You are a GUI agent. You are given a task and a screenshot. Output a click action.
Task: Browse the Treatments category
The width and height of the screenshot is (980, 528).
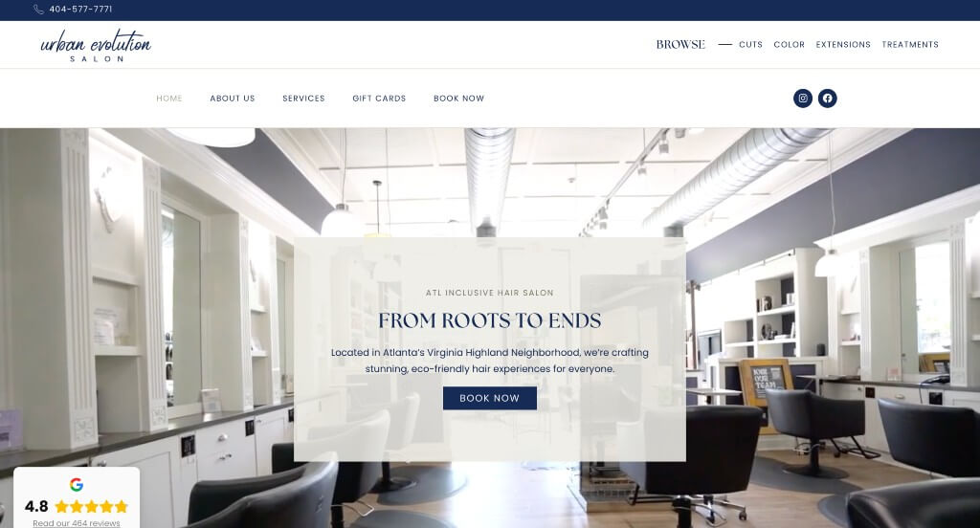tap(910, 44)
